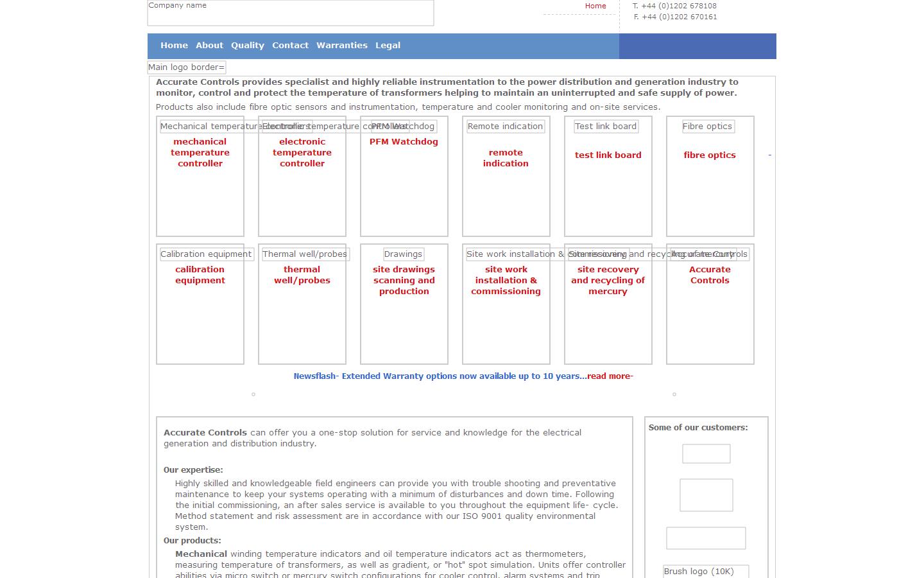
Task: Click the Accurate Controls tile
Action: tap(710, 275)
